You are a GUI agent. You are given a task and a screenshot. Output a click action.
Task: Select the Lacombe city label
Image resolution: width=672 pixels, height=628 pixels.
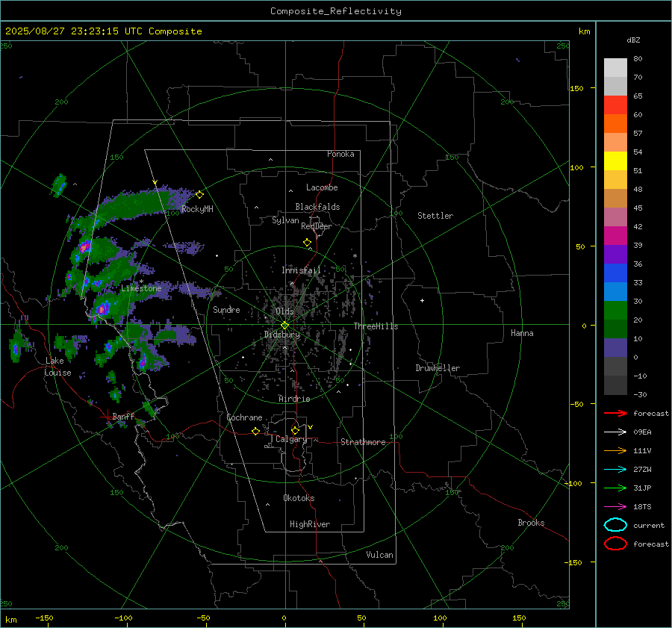(x=322, y=187)
